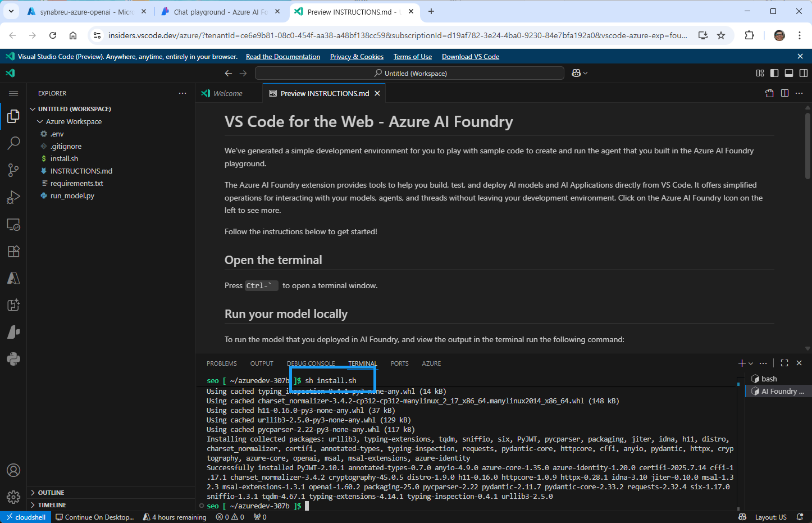Viewport: 812px width, 523px height.
Task: Open the Extensions view
Action: tap(13, 251)
